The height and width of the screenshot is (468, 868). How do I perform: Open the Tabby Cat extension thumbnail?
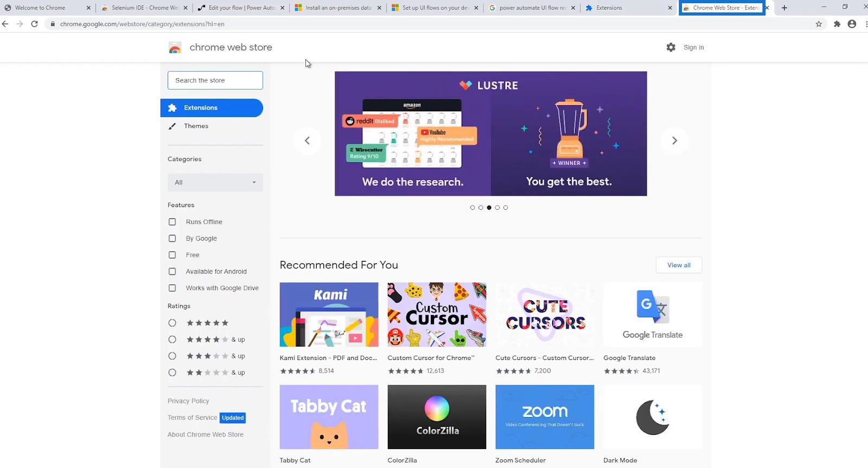tap(329, 417)
